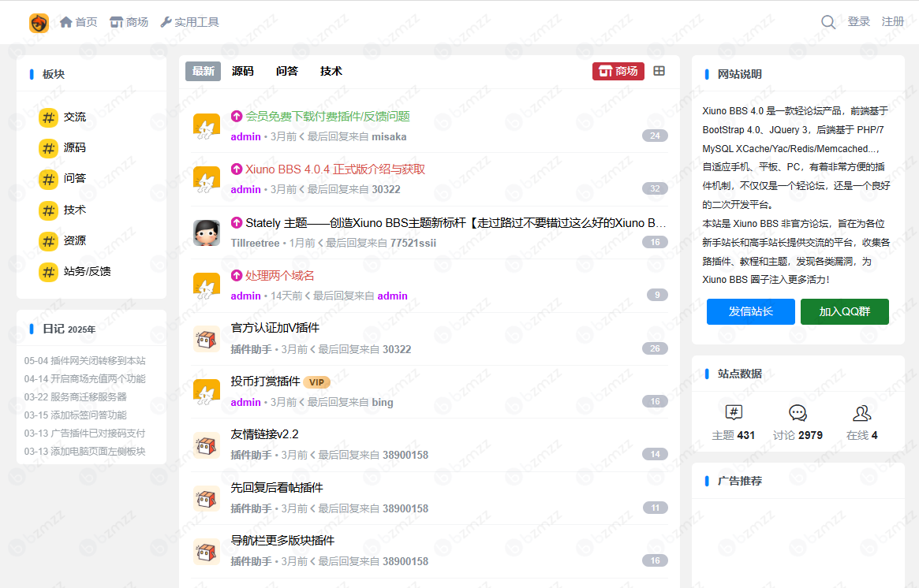Click hash icon next to 资源 board
The width and height of the screenshot is (919, 588).
point(48,240)
